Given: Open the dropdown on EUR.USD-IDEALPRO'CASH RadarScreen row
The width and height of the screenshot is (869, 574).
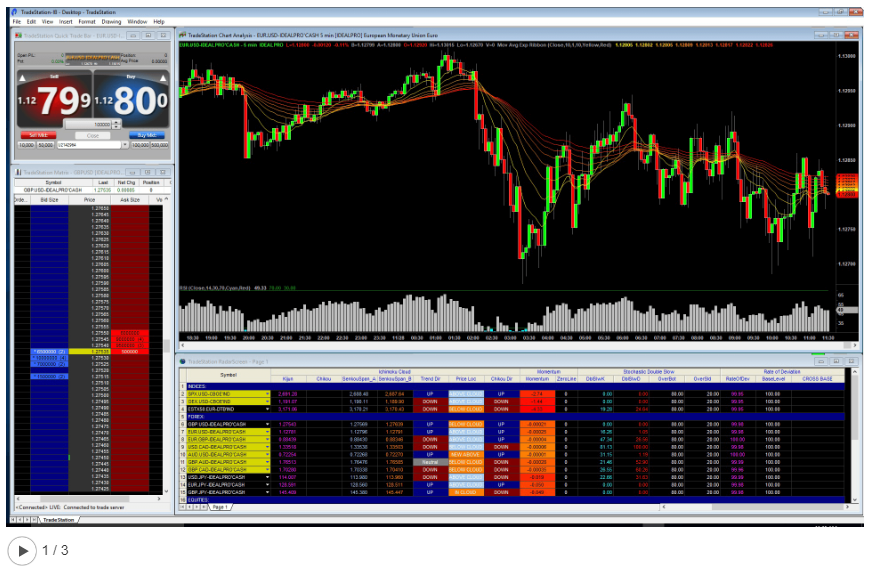Looking at the screenshot, I should (x=267, y=432).
